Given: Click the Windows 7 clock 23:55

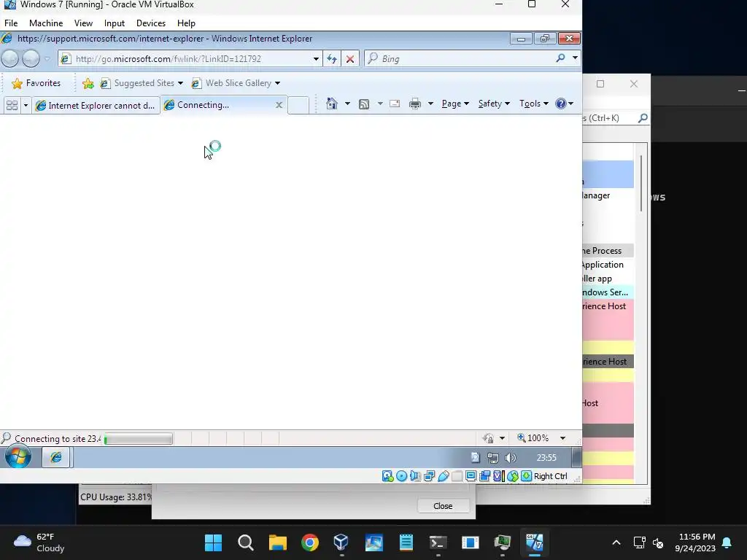Looking at the screenshot, I should coord(546,458).
